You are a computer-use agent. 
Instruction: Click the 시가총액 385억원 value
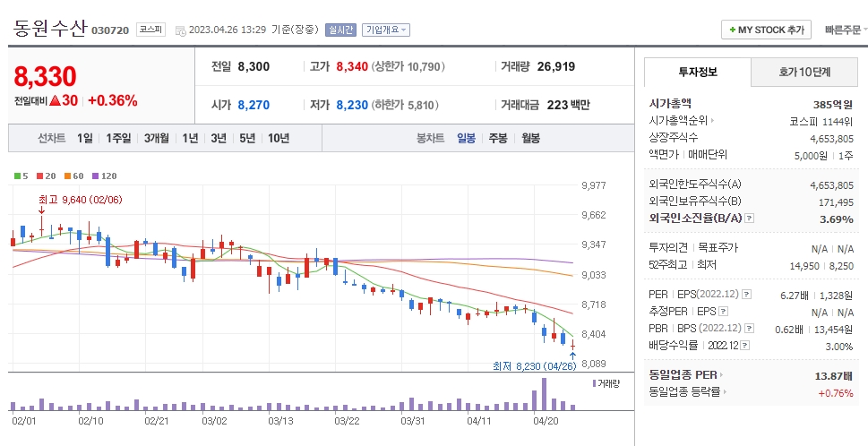pos(832,104)
